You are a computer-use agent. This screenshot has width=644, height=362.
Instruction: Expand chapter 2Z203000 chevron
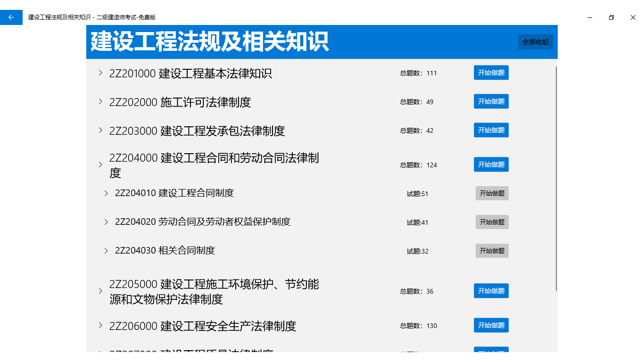[100, 131]
